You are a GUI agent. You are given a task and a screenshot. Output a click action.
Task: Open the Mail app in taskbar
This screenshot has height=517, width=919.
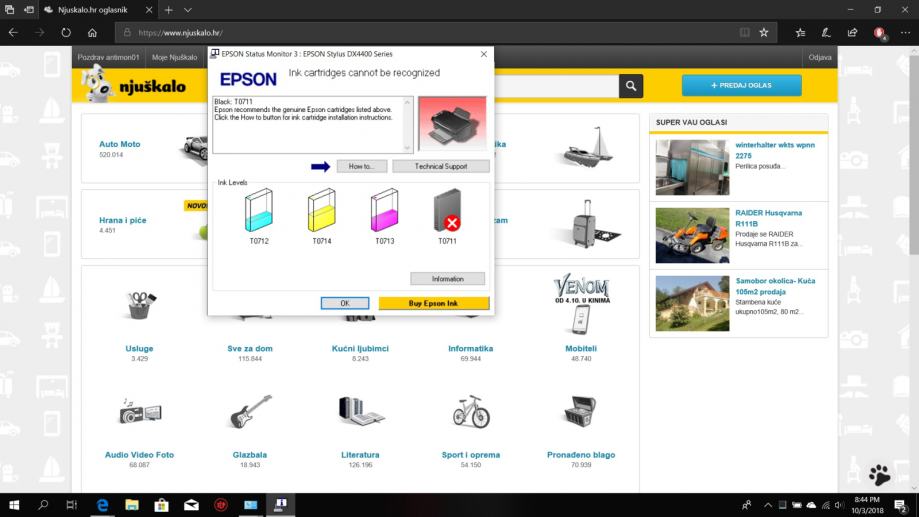point(191,505)
